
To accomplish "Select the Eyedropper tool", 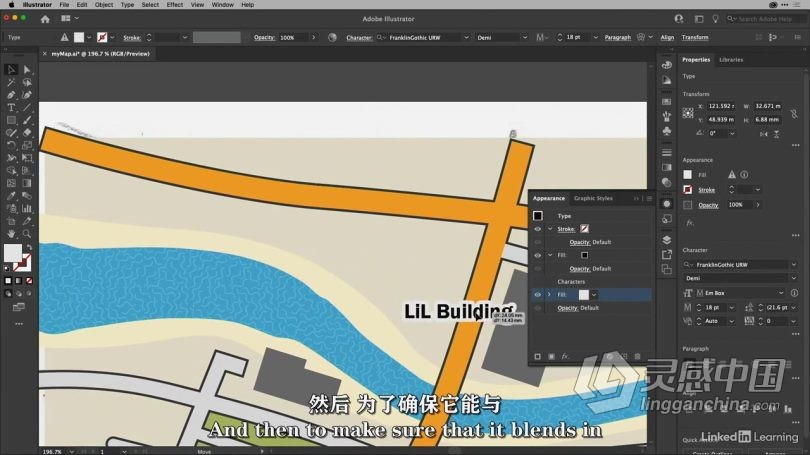I will [x=11, y=196].
